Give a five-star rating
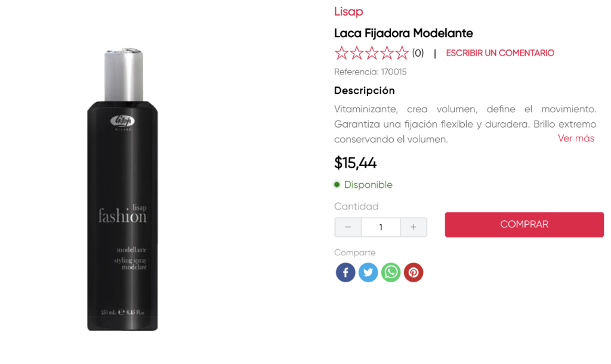Screen dimensions: 611x364 [402, 53]
